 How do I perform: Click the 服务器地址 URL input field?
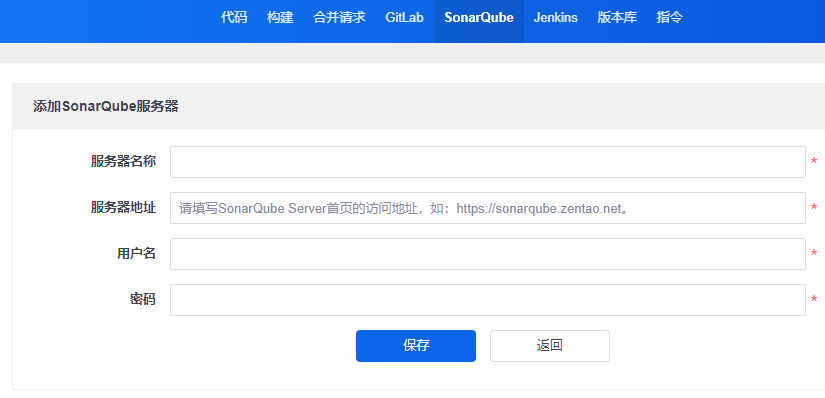click(488, 208)
